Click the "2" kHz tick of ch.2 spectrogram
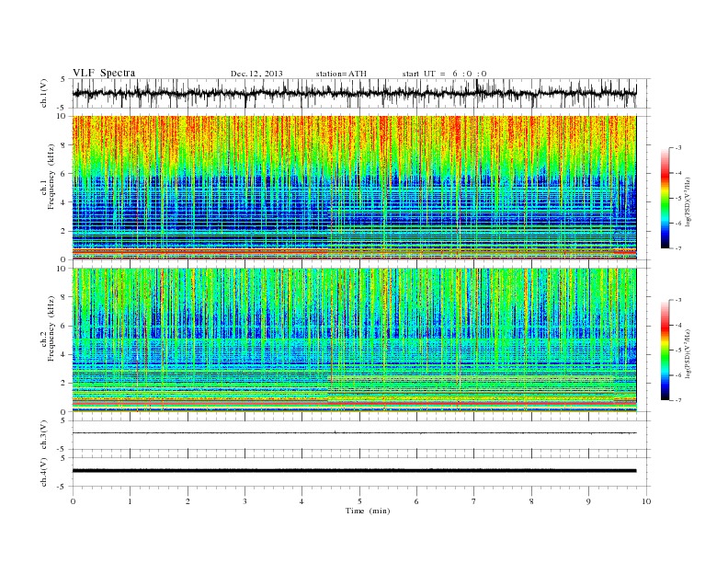 [x=63, y=384]
